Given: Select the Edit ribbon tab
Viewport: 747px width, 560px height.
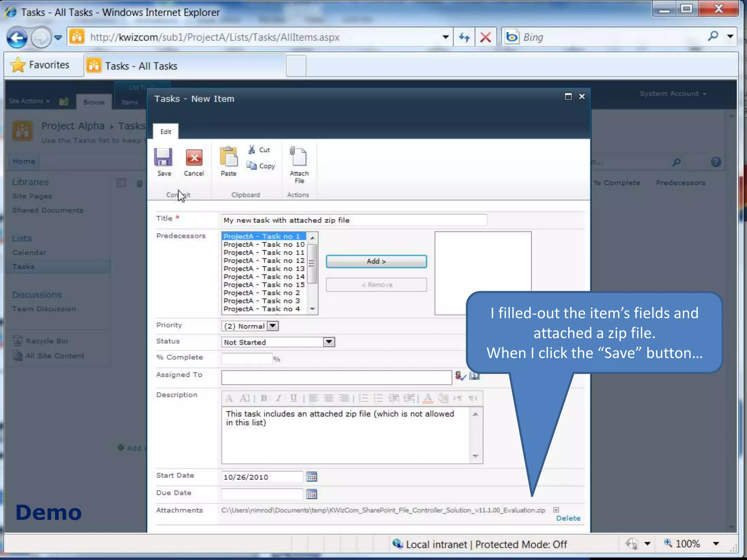Looking at the screenshot, I should (x=166, y=132).
